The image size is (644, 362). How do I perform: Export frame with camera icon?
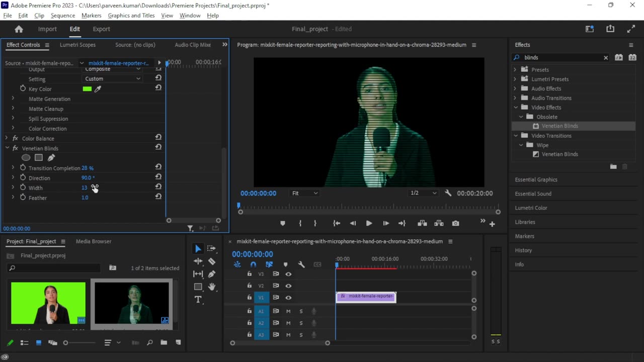[455, 223]
